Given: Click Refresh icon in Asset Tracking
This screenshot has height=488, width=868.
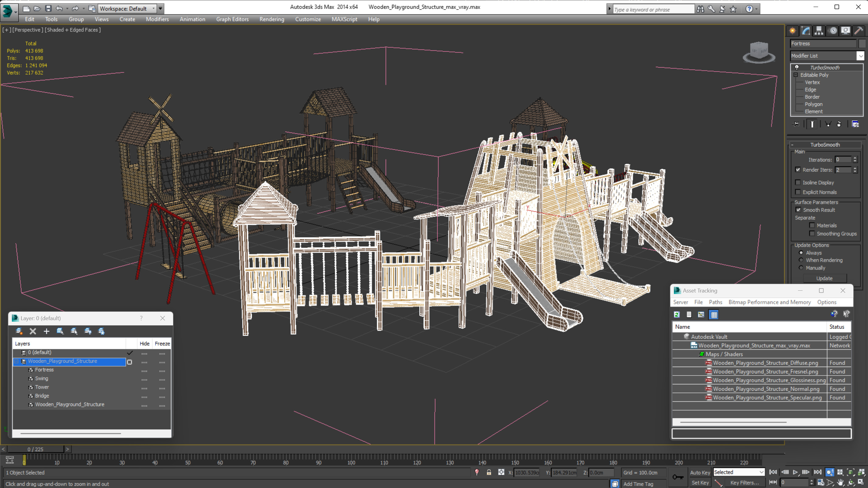Looking at the screenshot, I should [x=677, y=315].
